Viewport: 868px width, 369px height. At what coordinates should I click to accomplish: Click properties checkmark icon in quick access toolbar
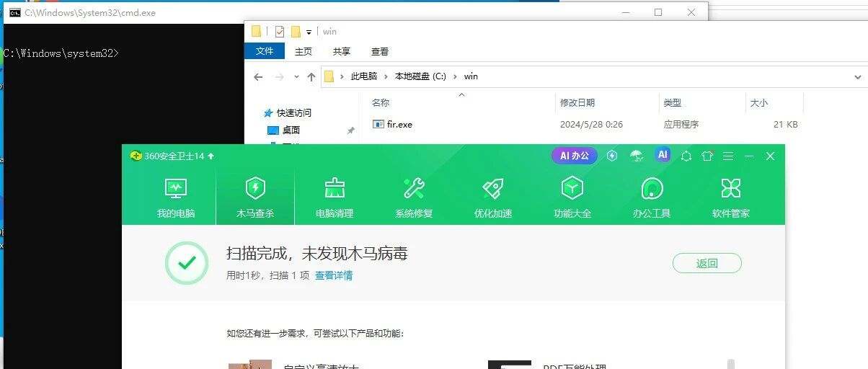pyautogui.click(x=280, y=32)
